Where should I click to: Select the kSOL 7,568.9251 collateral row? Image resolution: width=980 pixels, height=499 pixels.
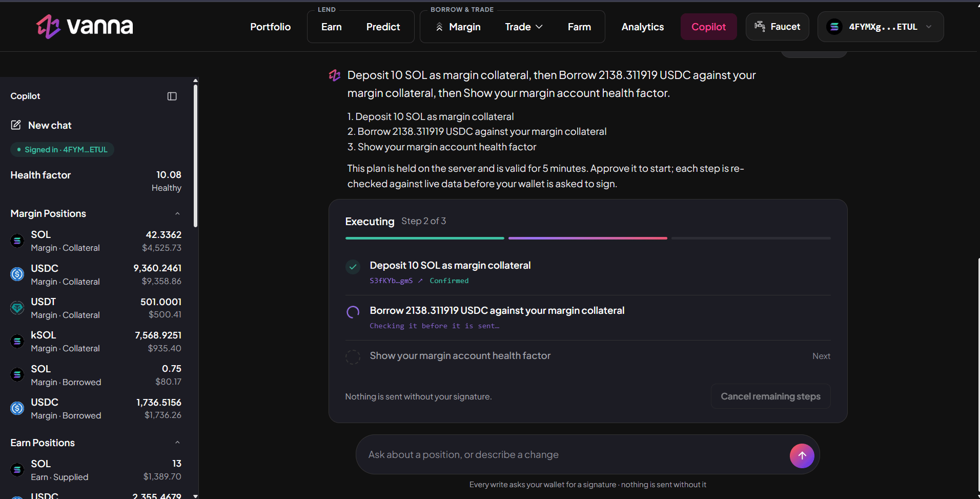(96, 341)
